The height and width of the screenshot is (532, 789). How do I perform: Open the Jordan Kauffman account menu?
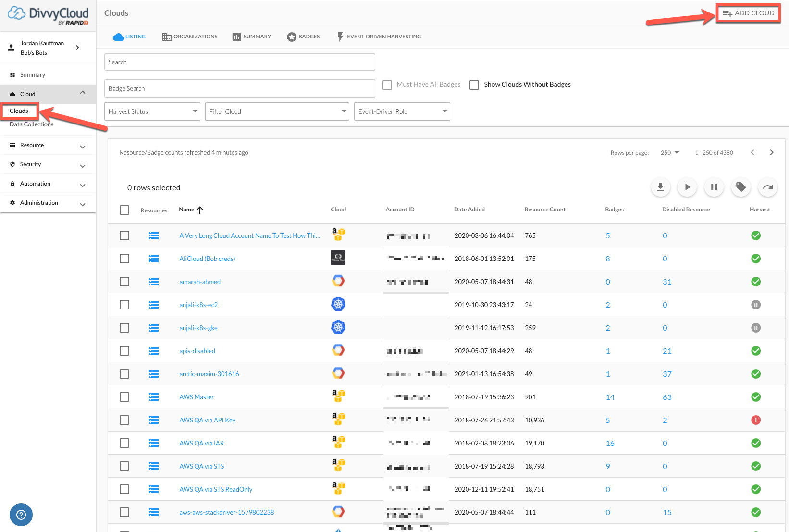(x=48, y=48)
